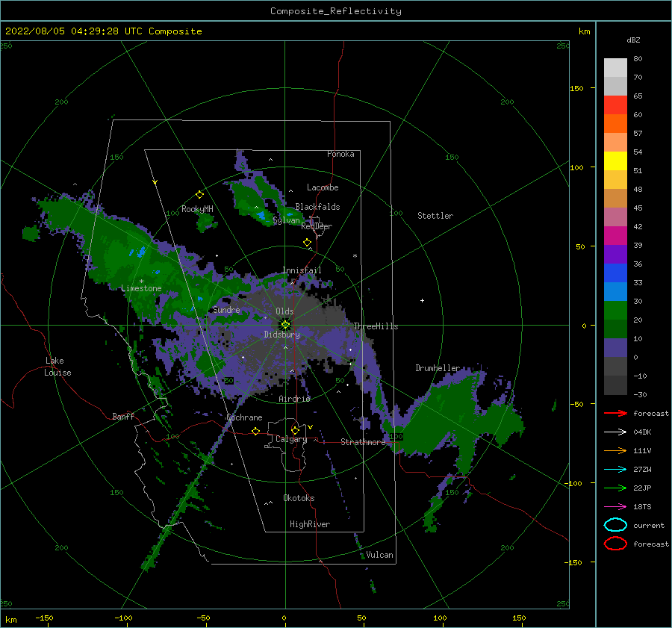Click the yellow diamond marker below Cochrane
This screenshot has width=672, height=628.
tap(255, 431)
